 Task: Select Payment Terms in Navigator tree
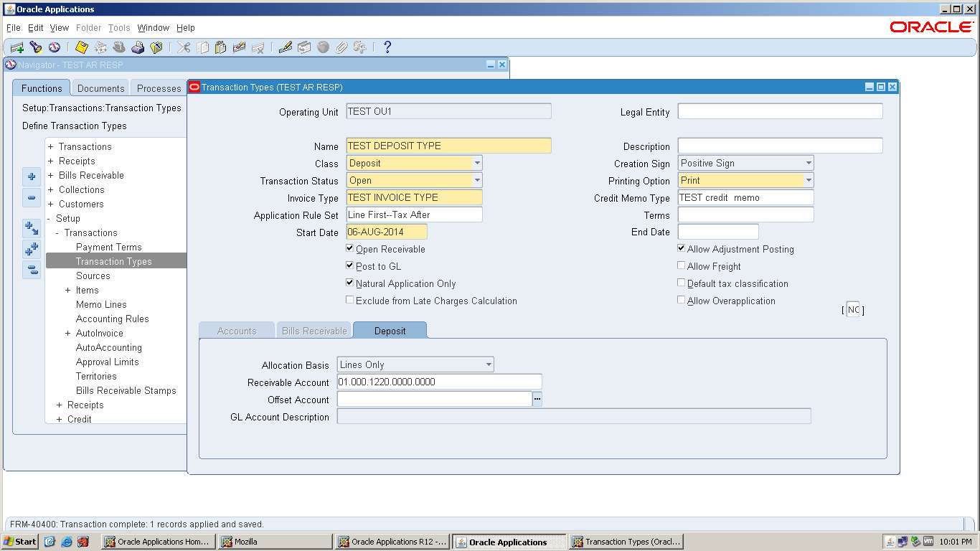click(x=109, y=247)
